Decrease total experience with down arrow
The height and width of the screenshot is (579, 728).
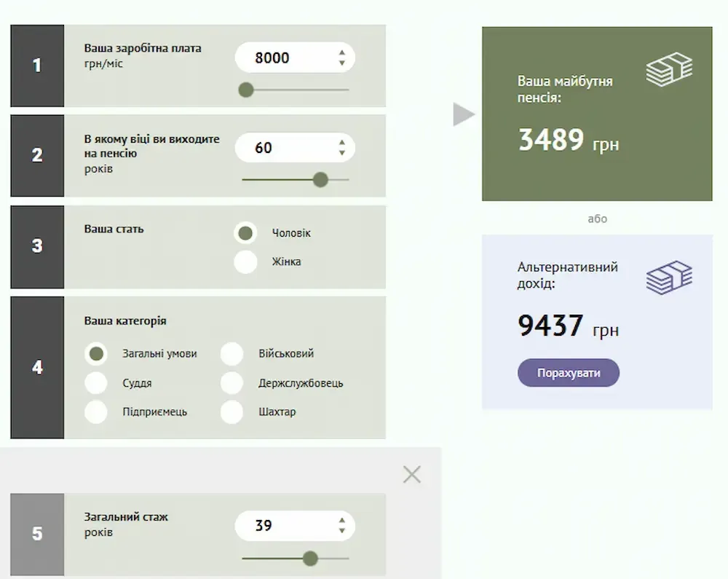click(x=341, y=531)
